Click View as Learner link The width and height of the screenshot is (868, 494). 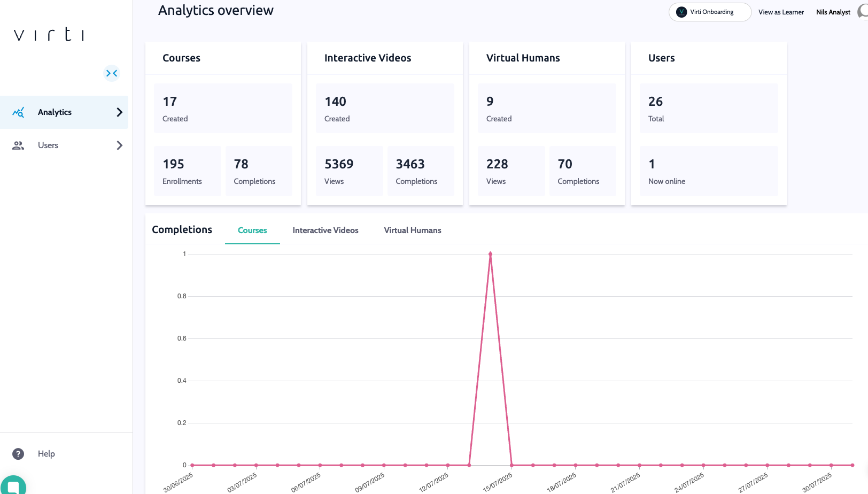coord(781,12)
